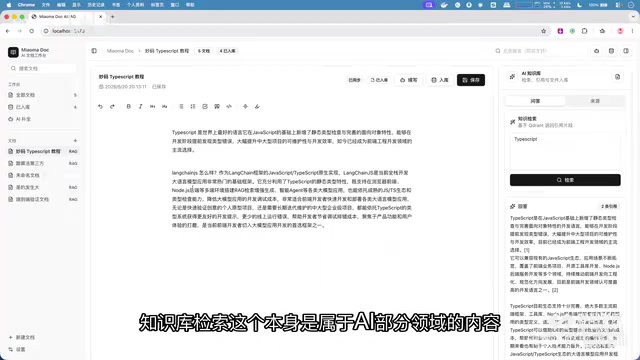Open 设置 settings at sidebar bottom

[x=17, y=350]
